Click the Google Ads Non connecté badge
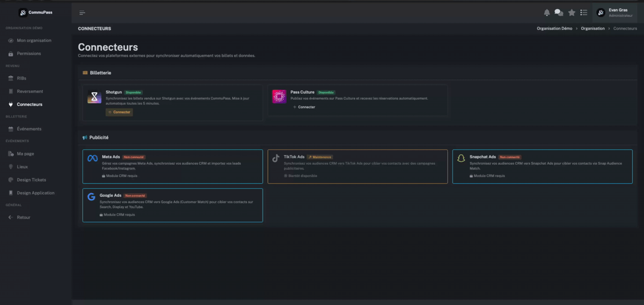This screenshot has width=644, height=305. (x=135, y=196)
